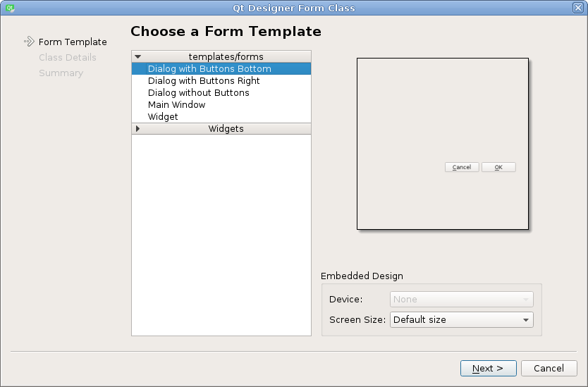
Task: Click the Qt logo icon in title bar
Action: click(9, 8)
